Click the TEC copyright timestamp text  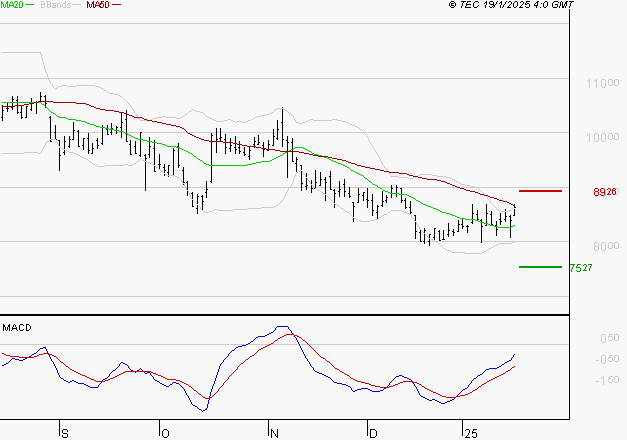[511, 4]
